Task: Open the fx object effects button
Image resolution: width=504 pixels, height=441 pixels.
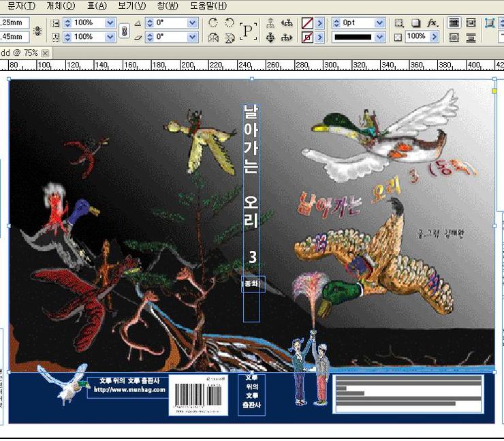Action: [x=432, y=22]
